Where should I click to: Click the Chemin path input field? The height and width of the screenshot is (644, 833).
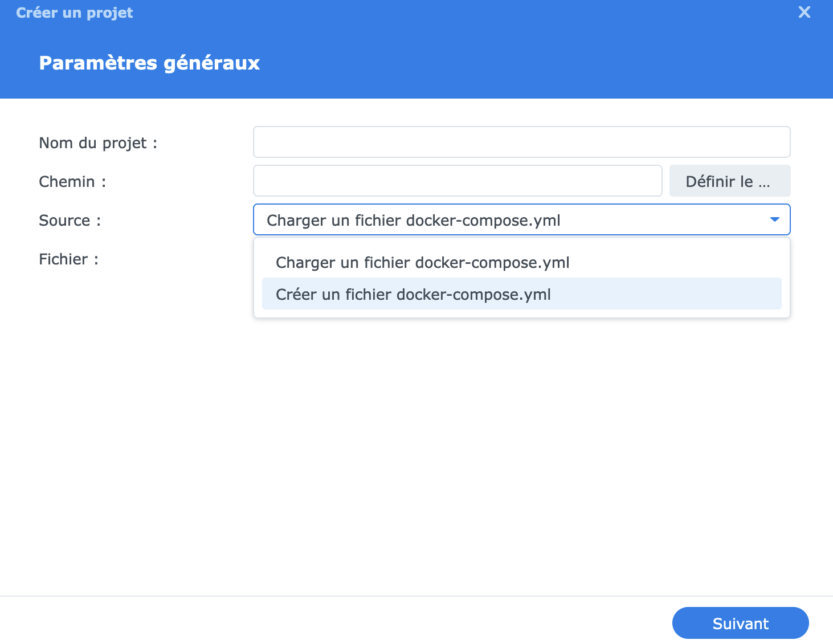(458, 181)
